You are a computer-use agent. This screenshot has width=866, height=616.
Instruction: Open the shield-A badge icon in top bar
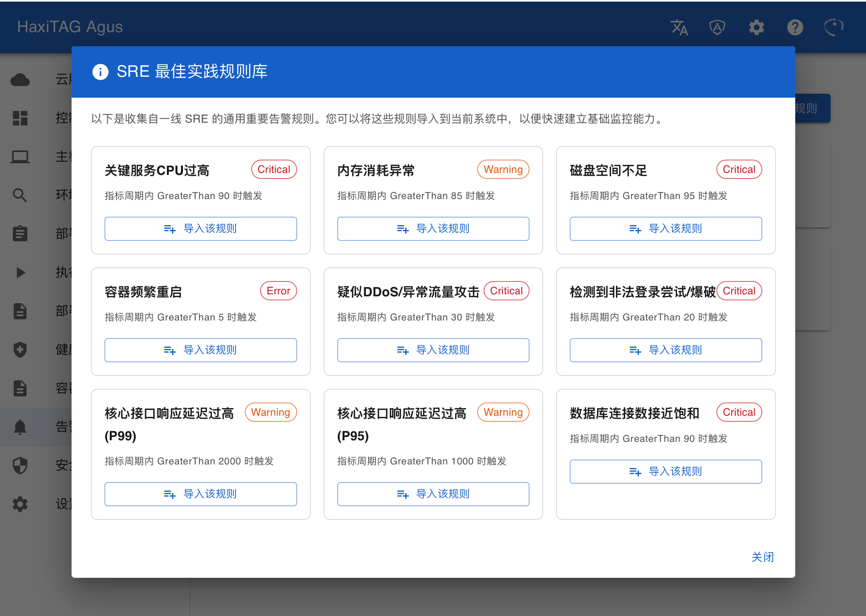click(x=717, y=27)
